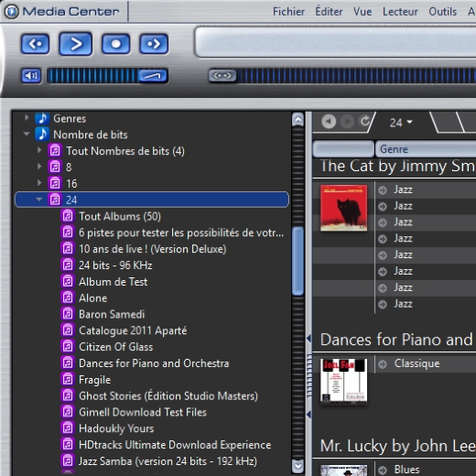Open the Vue menu
This screenshot has height=476, width=476.
point(362,12)
